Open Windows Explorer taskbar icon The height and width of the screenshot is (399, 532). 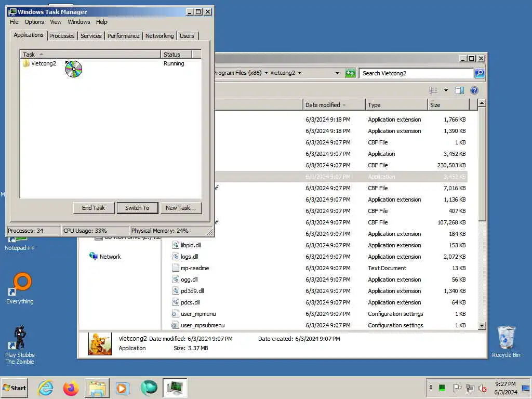pyautogui.click(x=97, y=388)
